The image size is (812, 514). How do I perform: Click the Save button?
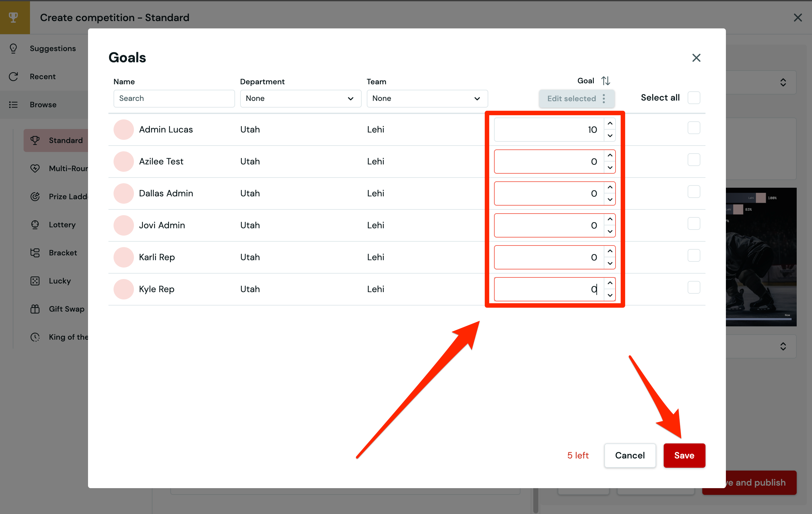click(684, 455)
